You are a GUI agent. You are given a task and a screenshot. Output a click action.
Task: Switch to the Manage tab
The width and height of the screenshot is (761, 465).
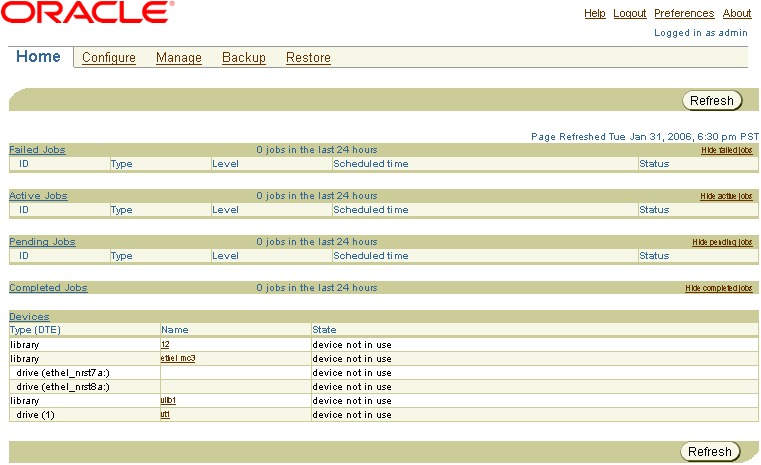coord(179,58)
